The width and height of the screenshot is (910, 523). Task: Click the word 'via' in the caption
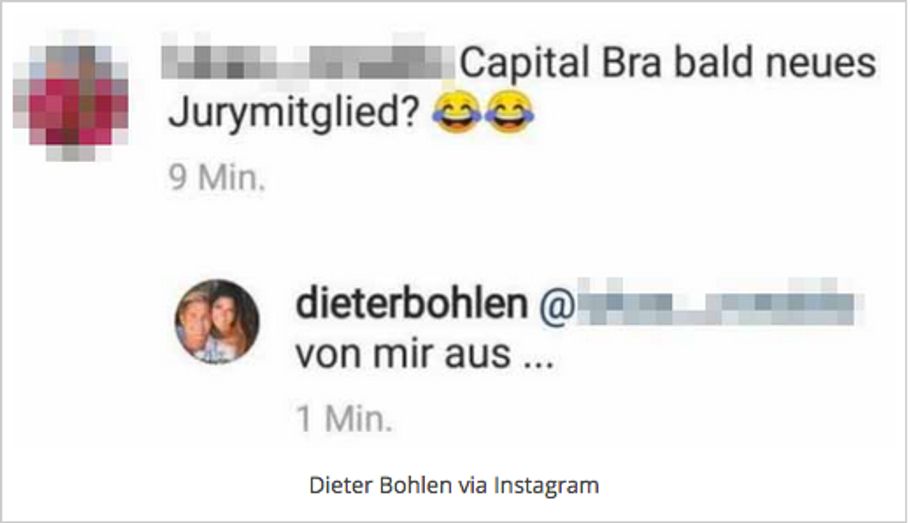click(472, 485)
